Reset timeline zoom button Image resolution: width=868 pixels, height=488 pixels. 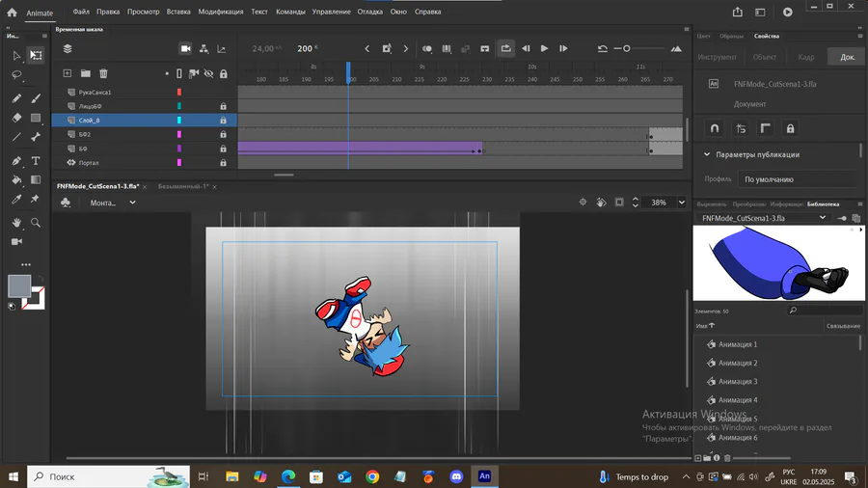pyautogui.click(x=602, y=48)
